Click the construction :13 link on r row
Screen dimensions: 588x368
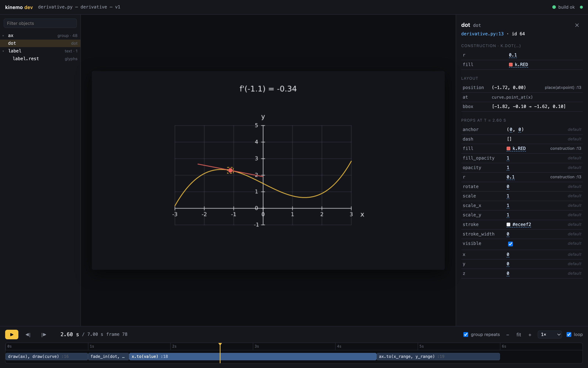565,177
